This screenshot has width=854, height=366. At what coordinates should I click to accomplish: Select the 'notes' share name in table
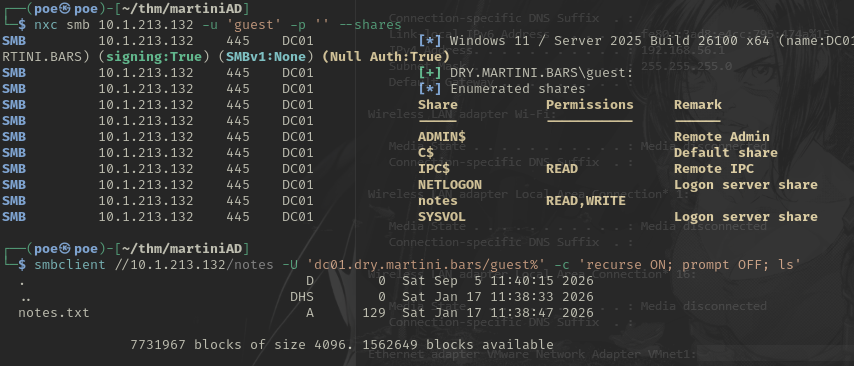[438, 200]
